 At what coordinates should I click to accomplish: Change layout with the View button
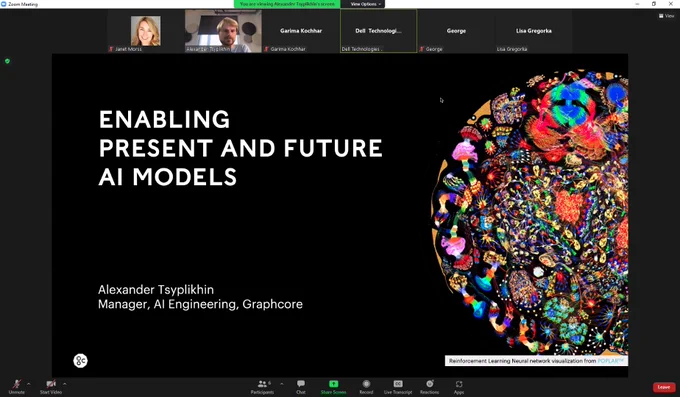click(667, 16)
